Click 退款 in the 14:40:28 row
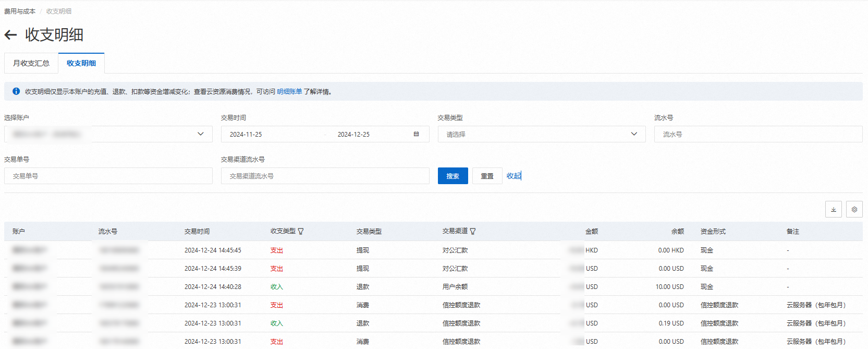The height and width of the screenshot is (349, 868). 363,286
